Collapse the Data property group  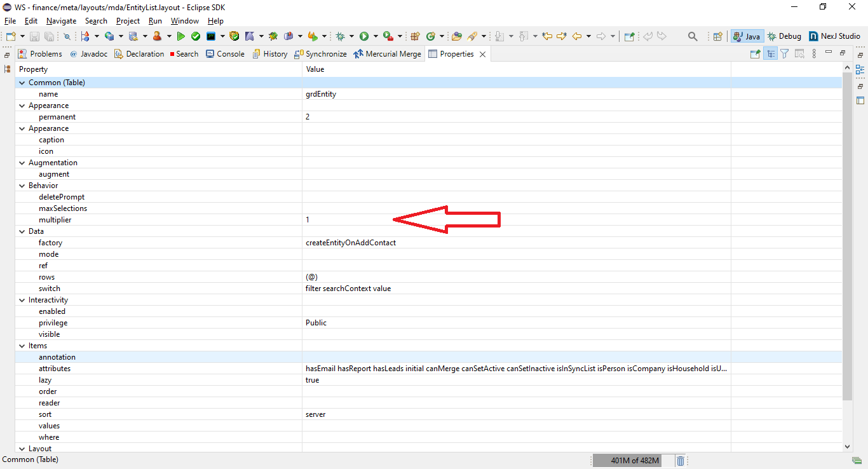22,231
